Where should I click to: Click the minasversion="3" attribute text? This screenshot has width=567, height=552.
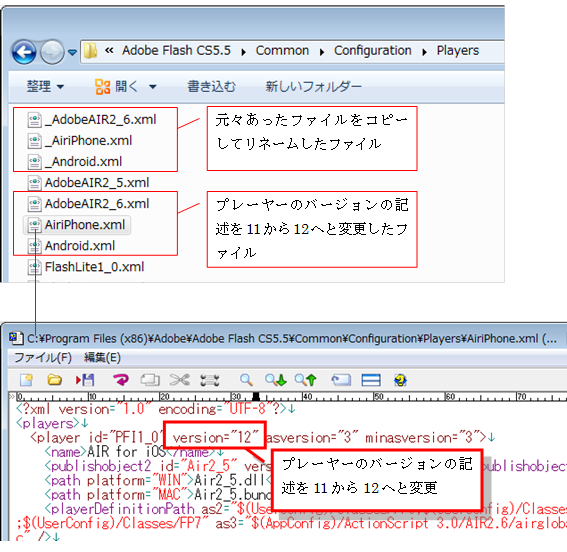coord(423,437)
